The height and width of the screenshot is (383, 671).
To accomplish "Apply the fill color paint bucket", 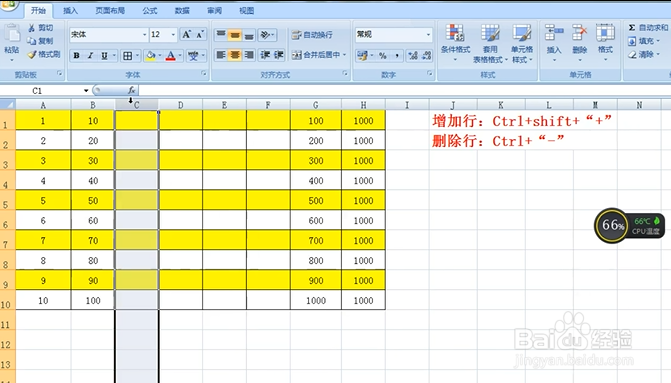I will click(151, 56).
